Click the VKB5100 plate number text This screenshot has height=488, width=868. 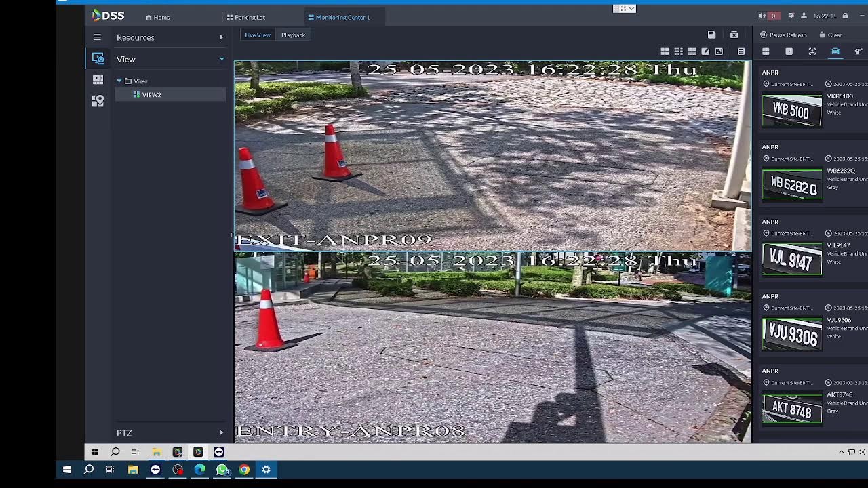840,96
